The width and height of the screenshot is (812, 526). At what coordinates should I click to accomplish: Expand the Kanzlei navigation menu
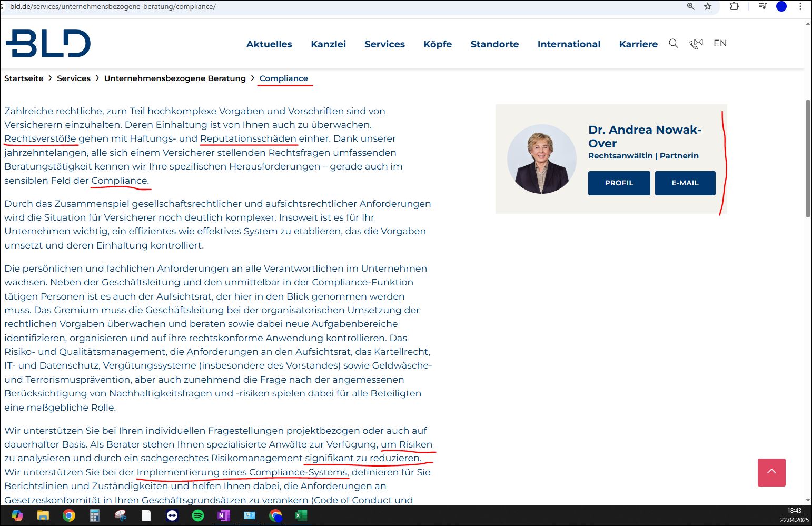coord(328,44)
